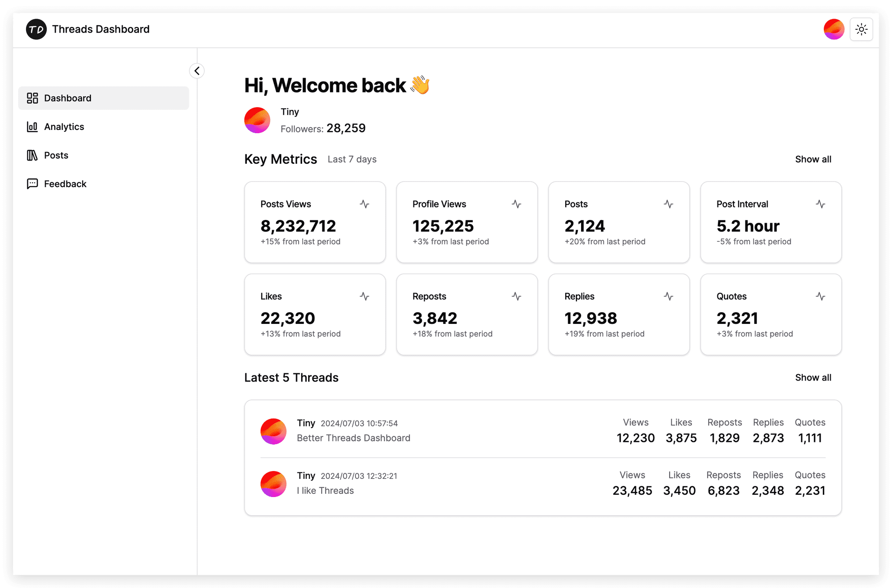Click the avatar of the I like Threads post
The height and width of the screenshot is (588, 892).
pos(273,484)
